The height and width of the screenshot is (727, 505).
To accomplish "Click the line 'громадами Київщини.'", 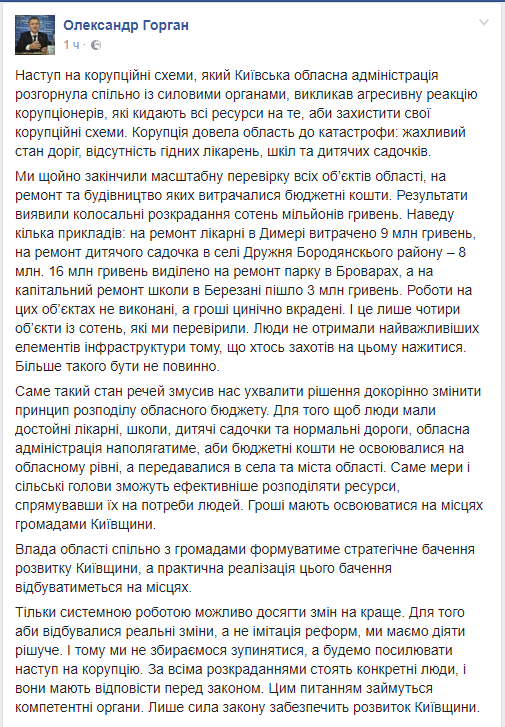I will coord(86,524).
